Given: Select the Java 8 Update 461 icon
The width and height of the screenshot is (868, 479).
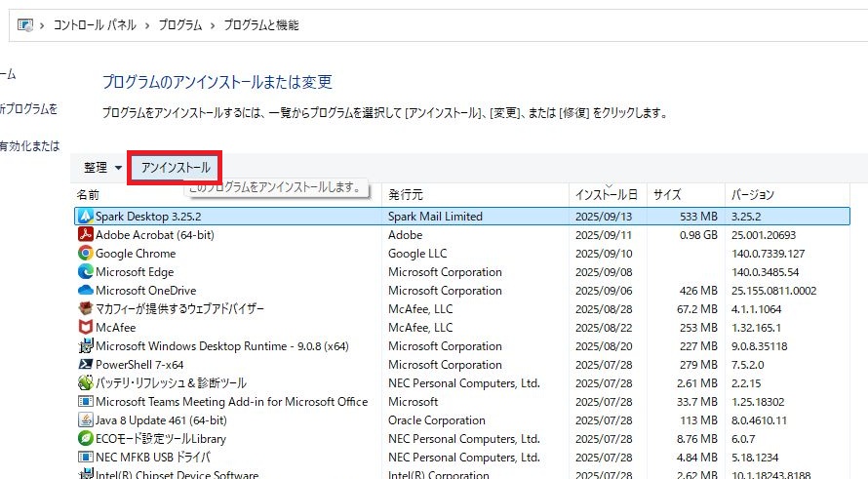Looking at the screenshot, I should click(85, 420).
